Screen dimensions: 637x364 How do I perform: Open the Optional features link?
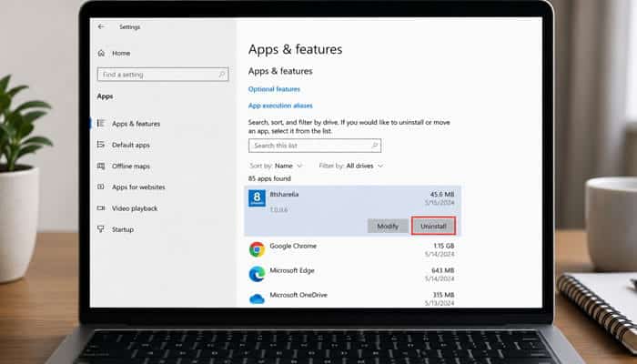274,89
